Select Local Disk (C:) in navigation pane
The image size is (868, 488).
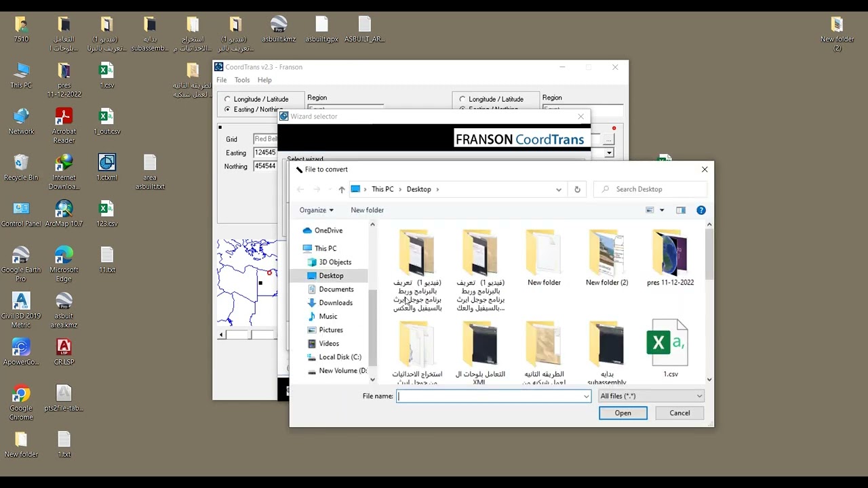340,357
